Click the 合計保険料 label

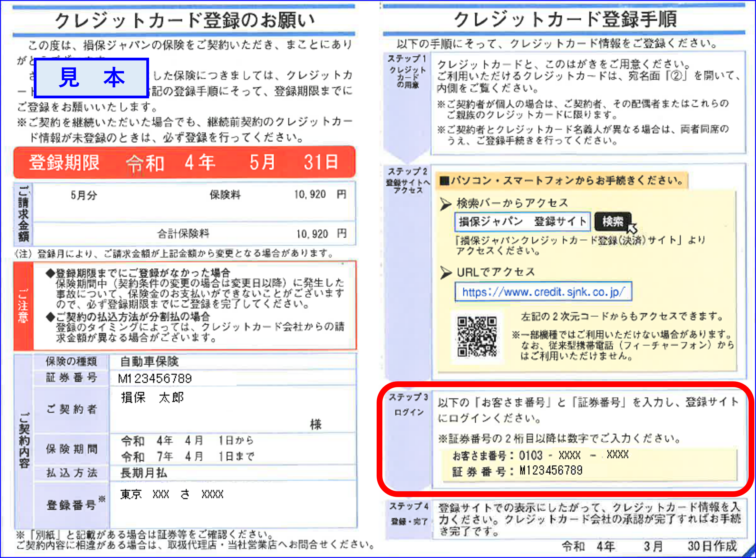click(x=183, y=234)
